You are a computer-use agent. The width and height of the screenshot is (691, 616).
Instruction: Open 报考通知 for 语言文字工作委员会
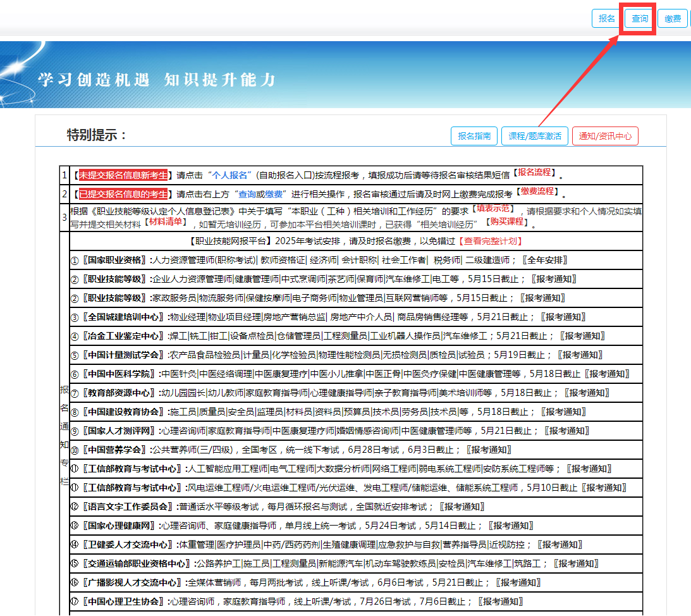462,507
